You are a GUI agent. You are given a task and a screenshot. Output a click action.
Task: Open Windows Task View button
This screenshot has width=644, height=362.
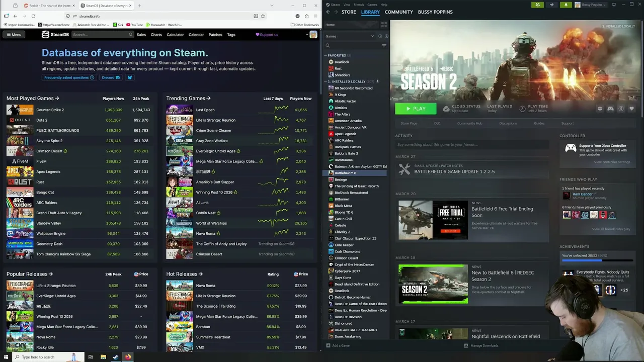pyautogui.click(x=90, y=357)
